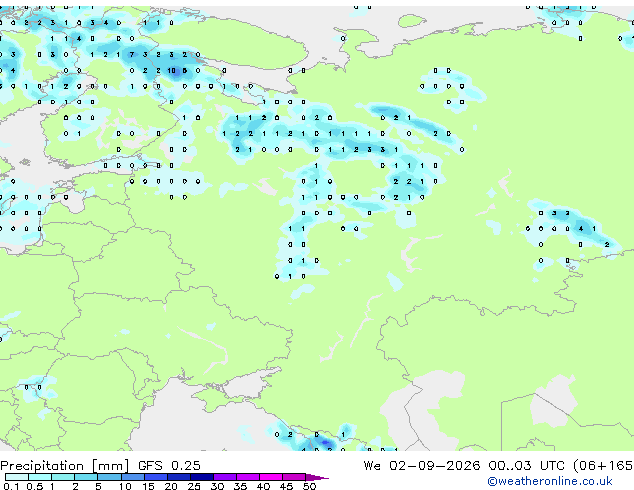Screen dimensions: 634x490
Task: Click the 2–5 mm legend color swatch
Action: click(86, 477)
